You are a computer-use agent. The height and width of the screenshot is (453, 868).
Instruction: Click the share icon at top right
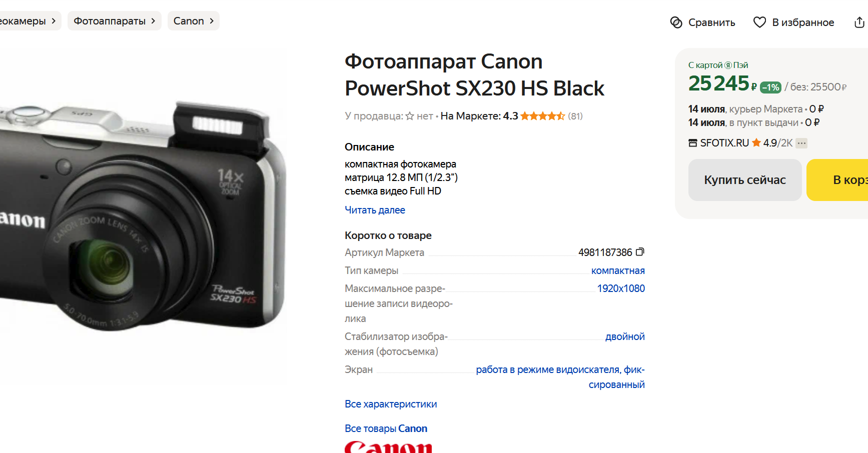(x=859, y=22)
